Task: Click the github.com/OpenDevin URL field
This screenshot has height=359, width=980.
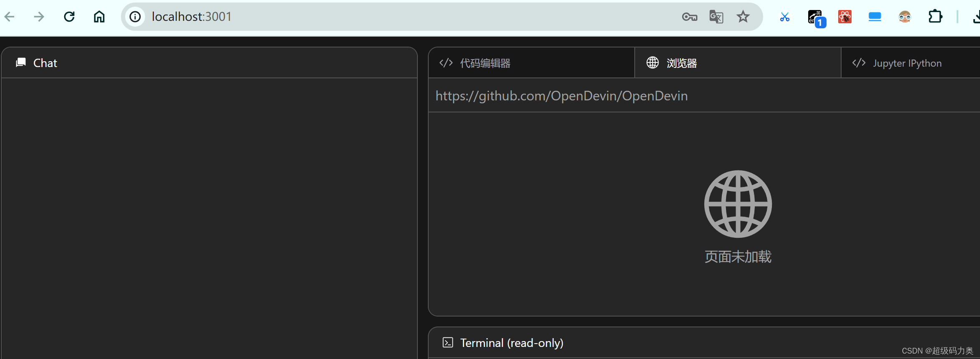Action: (704, 96)
